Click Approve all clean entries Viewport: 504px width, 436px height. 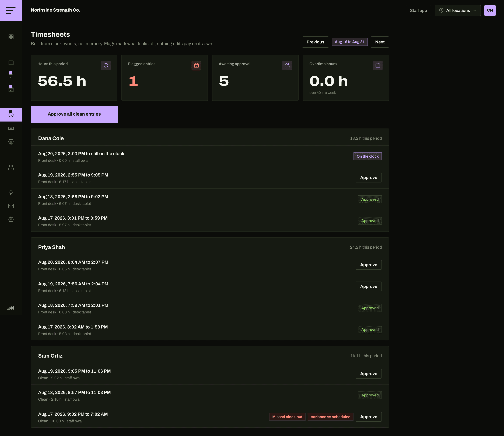(x=74, y=114)
